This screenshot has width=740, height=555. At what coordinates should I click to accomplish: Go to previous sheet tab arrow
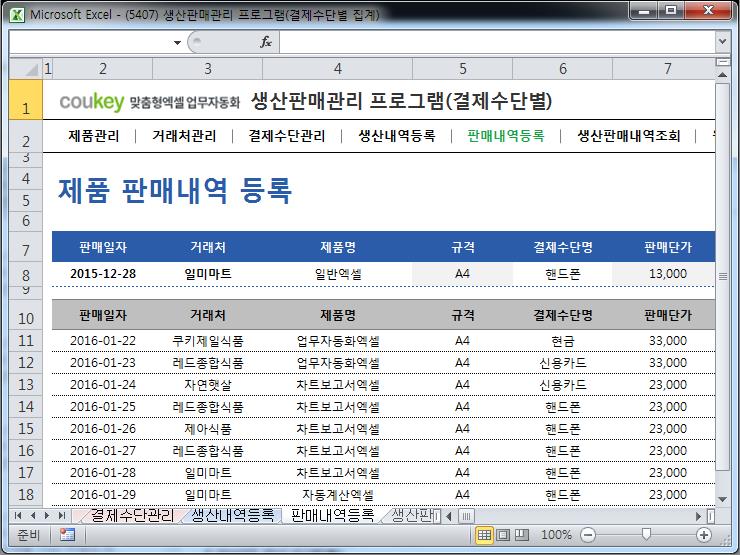click(33, 515)
